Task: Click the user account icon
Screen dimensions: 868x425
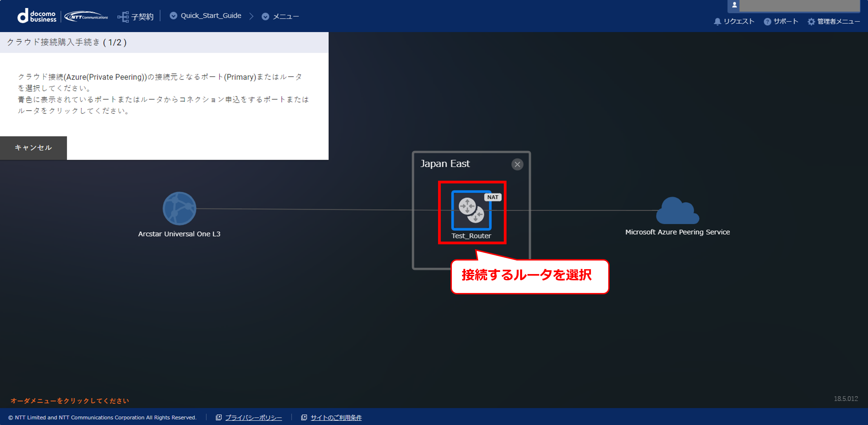Action: 735,5
